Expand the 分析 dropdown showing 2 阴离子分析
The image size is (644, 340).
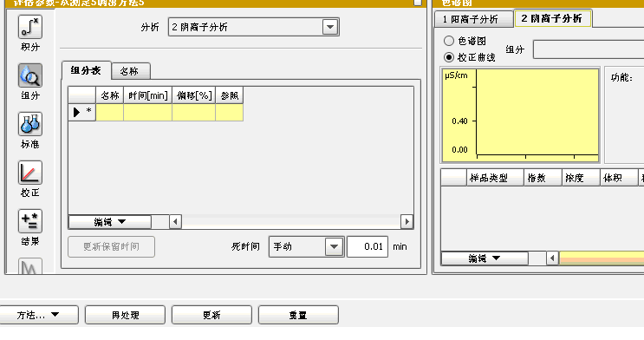pyautogui.click(x=330, y=27)
